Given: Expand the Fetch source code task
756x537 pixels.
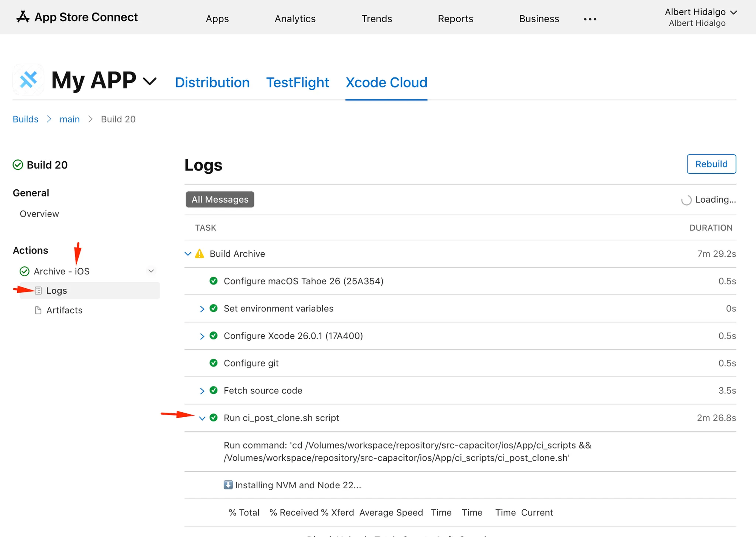Looking at the screenshot, I should (x=202, y=391).
